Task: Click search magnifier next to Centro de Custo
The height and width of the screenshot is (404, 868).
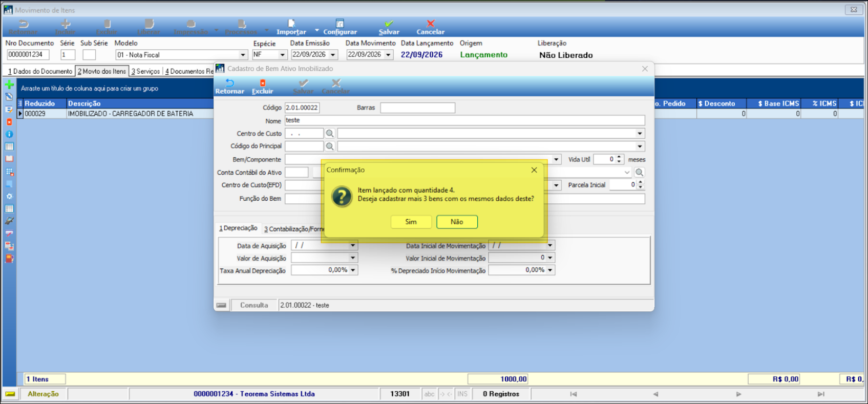Action: point(330,133)
